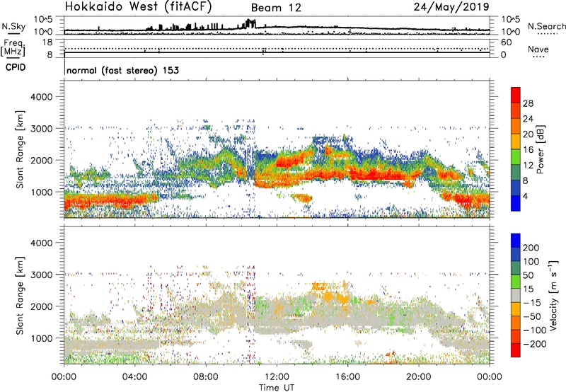Viewport: 566px width, 392px height.
Task: Click the '4000' tick on the power panel
Action: coord(41,96)
